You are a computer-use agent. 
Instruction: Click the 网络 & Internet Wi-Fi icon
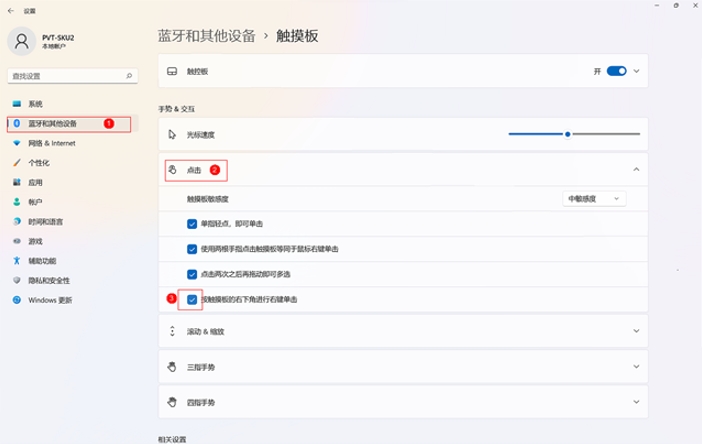click(16, 143)
